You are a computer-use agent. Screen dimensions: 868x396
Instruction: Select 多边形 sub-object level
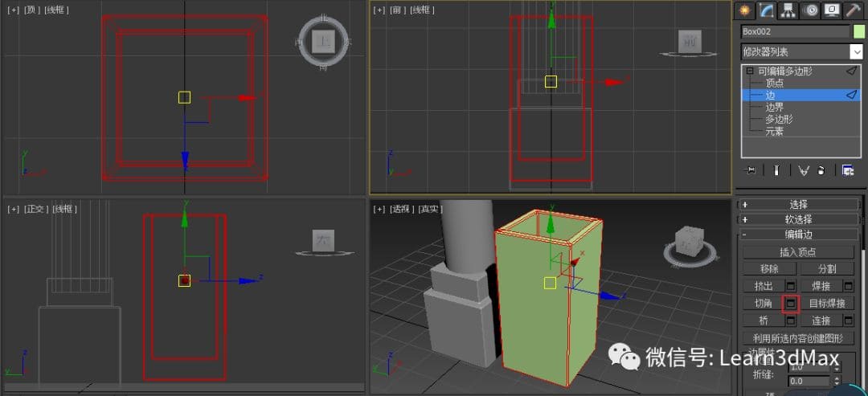pyautogui.click(x=779, y=120)
